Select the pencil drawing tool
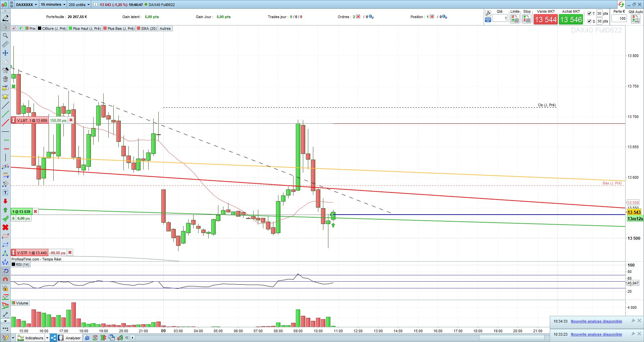The width and height of the screenshot is (644, 342). coord(5,18)
